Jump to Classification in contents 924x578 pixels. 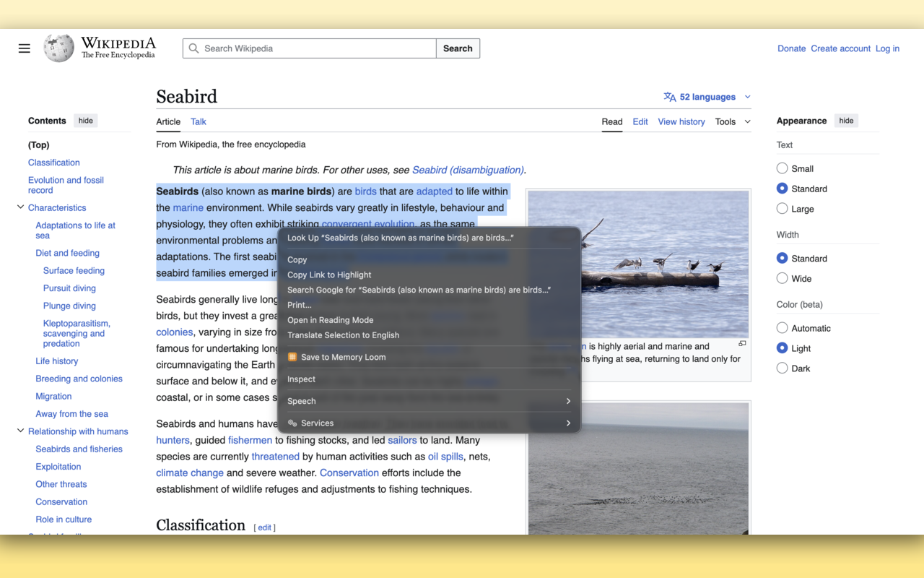tap(54, 163)
